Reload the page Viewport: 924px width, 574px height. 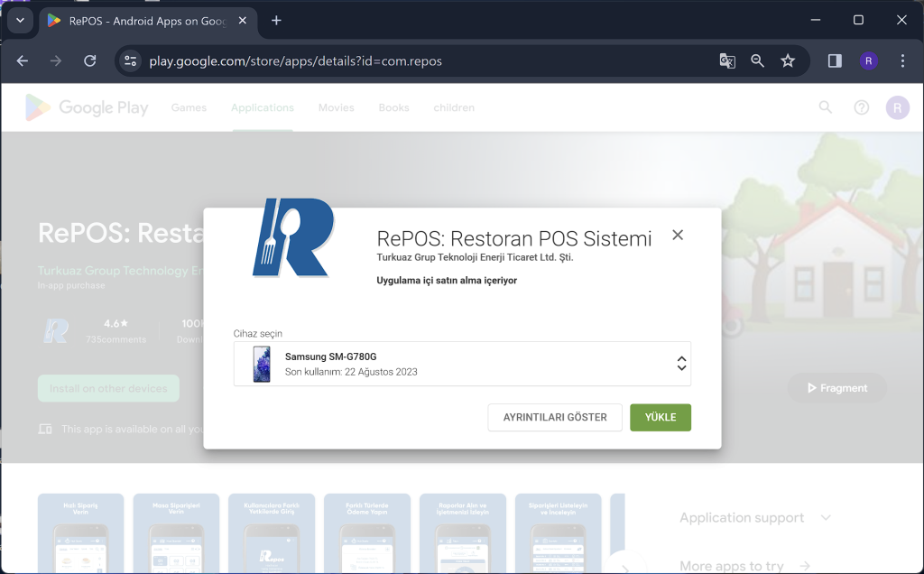pos(89,60)
